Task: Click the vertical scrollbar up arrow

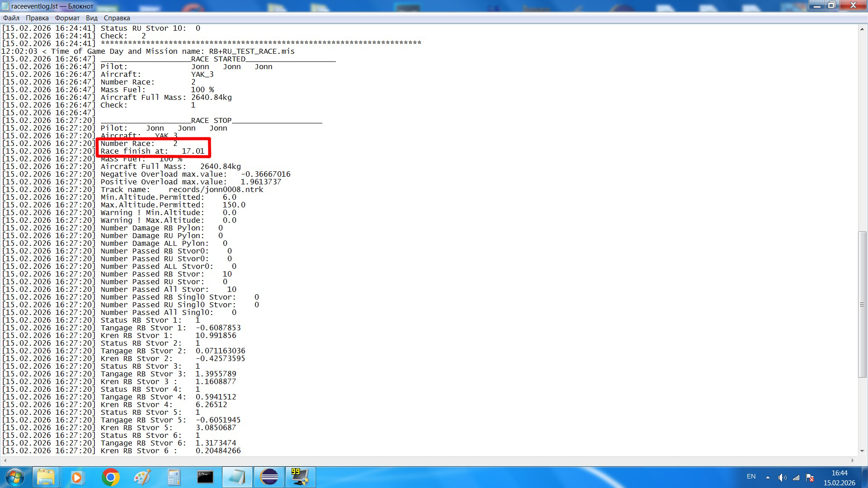Action: point(862,28)
